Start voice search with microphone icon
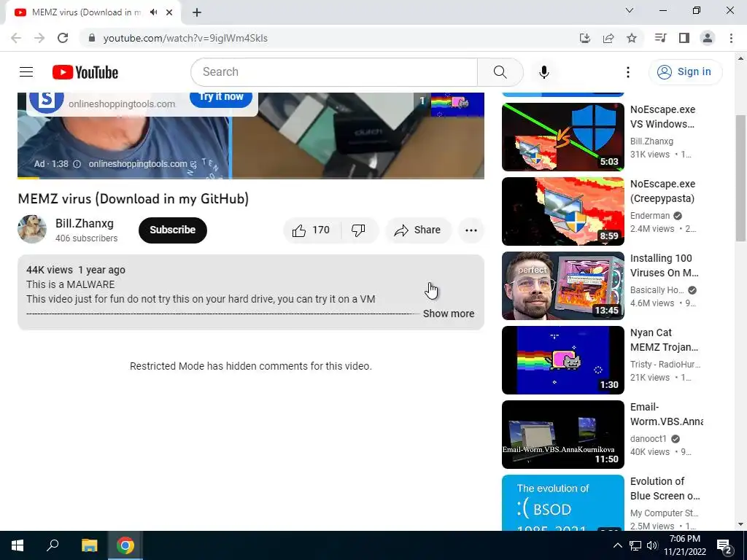 [x=544, y=72]
